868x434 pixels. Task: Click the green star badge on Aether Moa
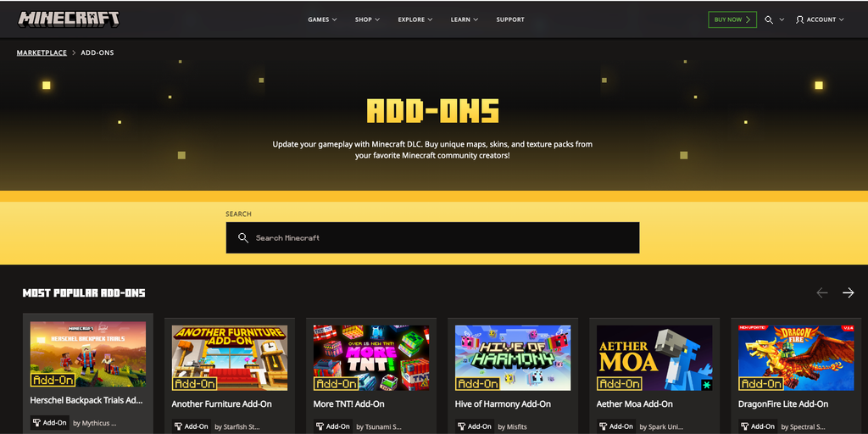(706, 385)
